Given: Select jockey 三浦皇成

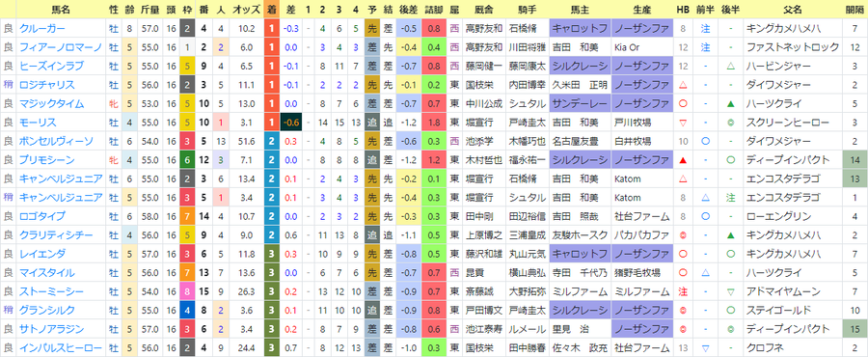Looking at the screenshot, I should point(528,235).
